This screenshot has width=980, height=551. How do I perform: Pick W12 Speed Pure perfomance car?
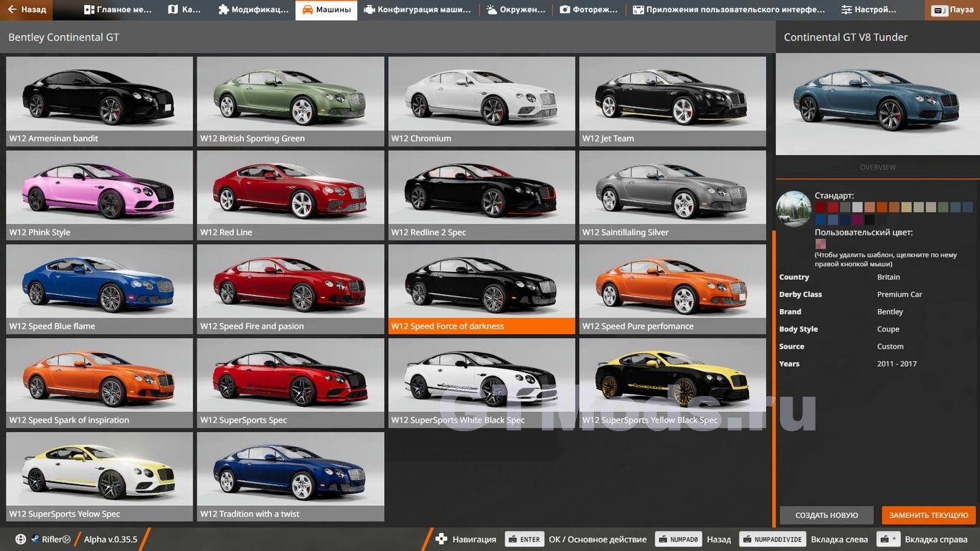[x=673, y=289]
